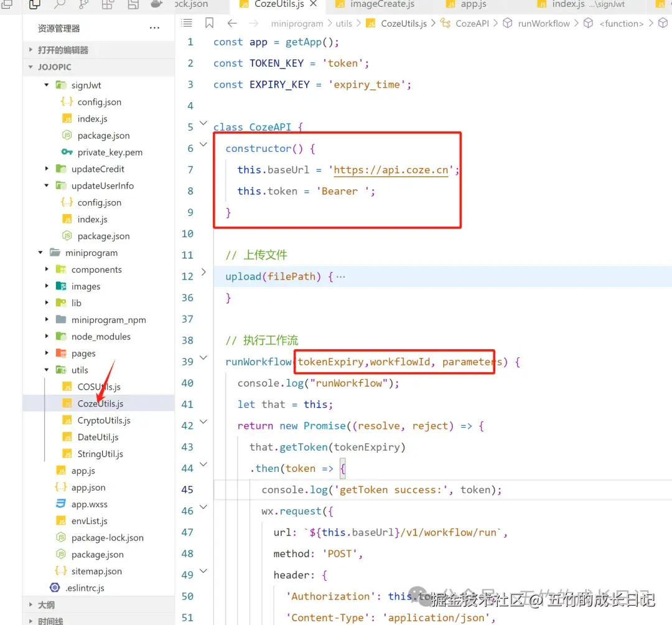Click line number 45 in the gutter
672x625 pixels.
(x=188, y=489)
